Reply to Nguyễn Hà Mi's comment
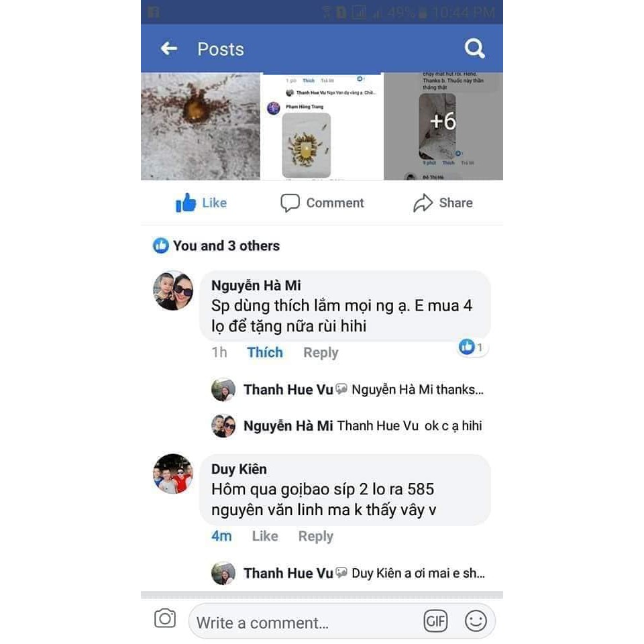This screenshot has width=644, height=644. point(321,352)
